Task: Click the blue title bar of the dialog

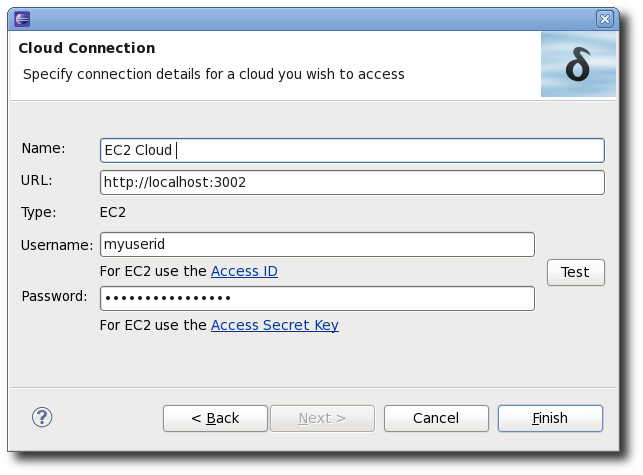Action: [x=312, y=19]
